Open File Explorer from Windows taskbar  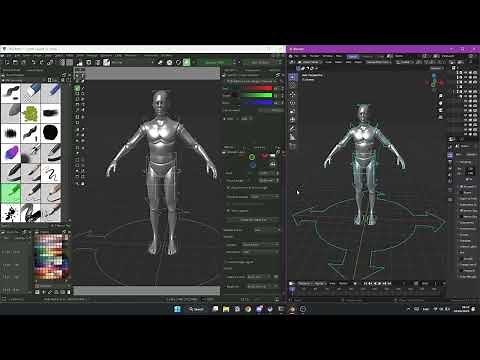[226, 309]
